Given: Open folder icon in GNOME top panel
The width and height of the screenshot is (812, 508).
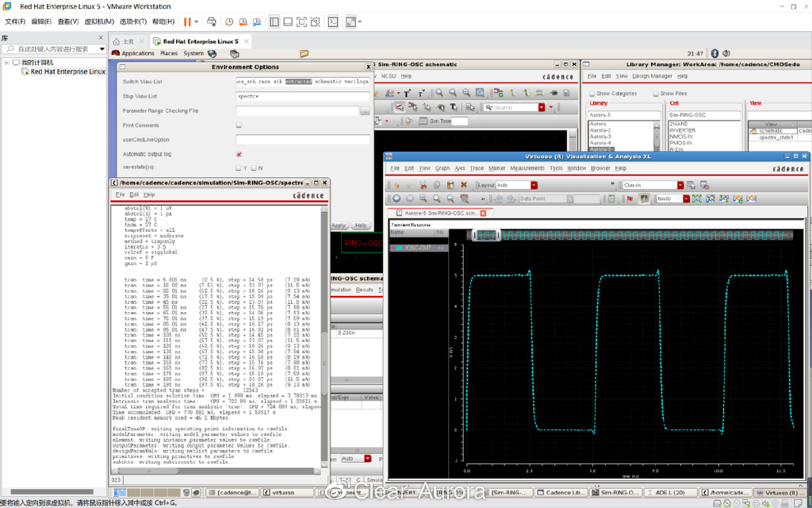Looking at the screenshot, I should pyautogui.click(x=304, y=53).
